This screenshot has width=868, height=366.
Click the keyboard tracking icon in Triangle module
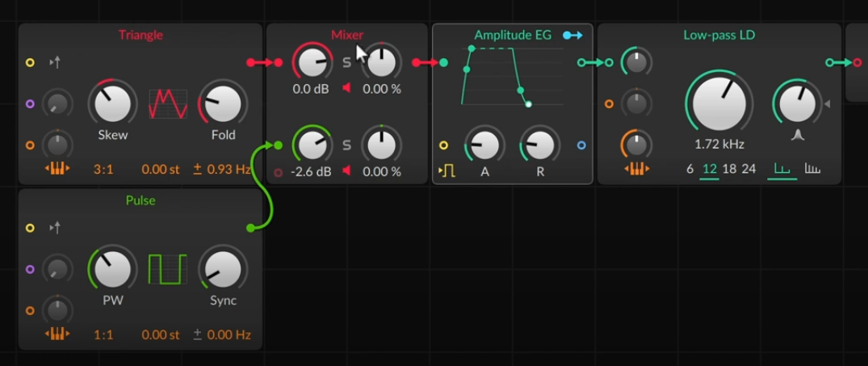(57, 169)
